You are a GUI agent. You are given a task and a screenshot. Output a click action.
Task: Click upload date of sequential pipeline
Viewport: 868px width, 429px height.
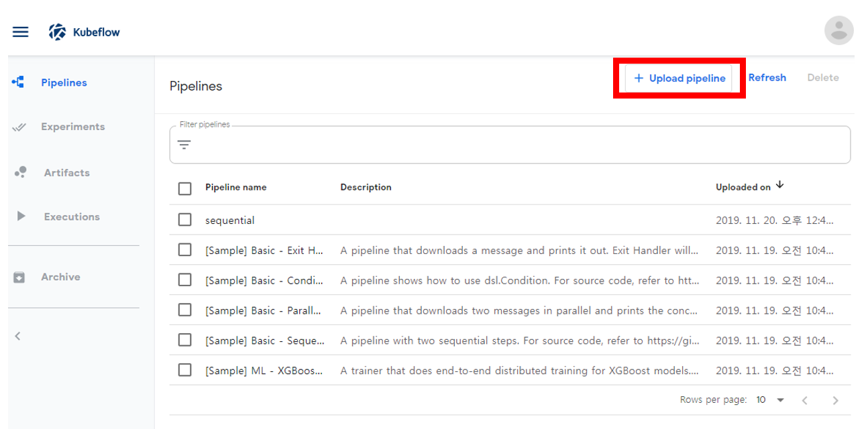(775, 221)
